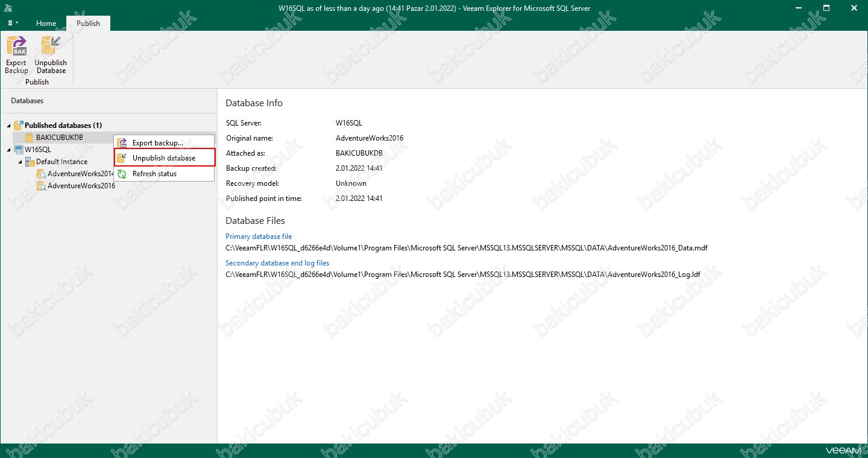Click the Refresh status green arrows icon

tap(122, 174)
